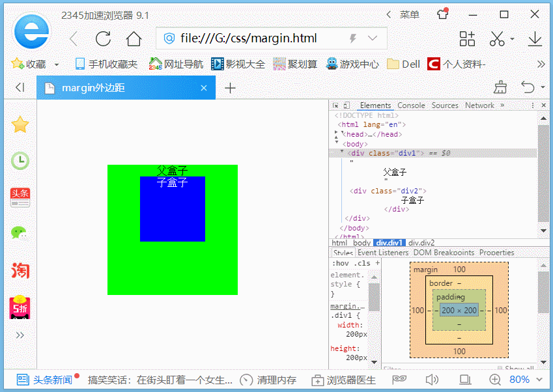
Task: Click the clean broom icon
Action: 500,87
